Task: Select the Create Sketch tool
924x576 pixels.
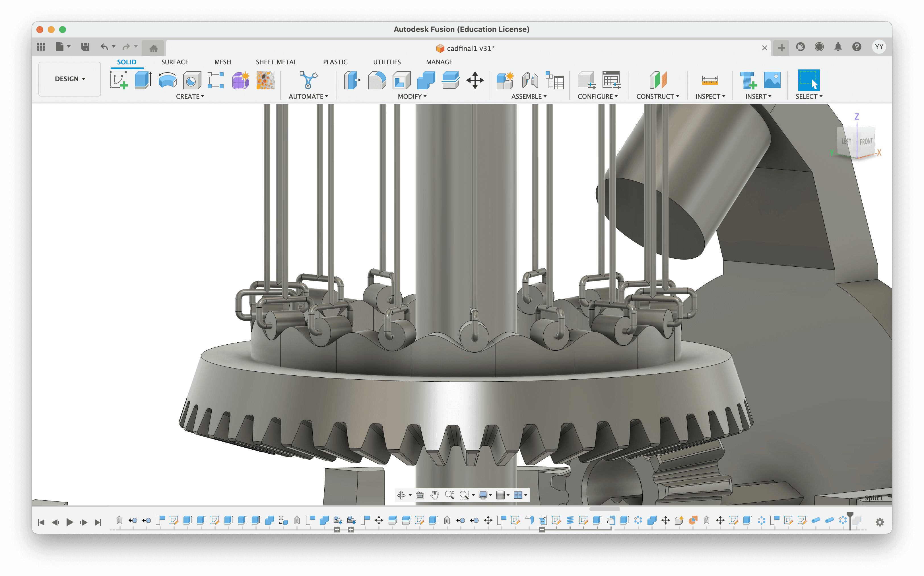Action: point(118,80)
